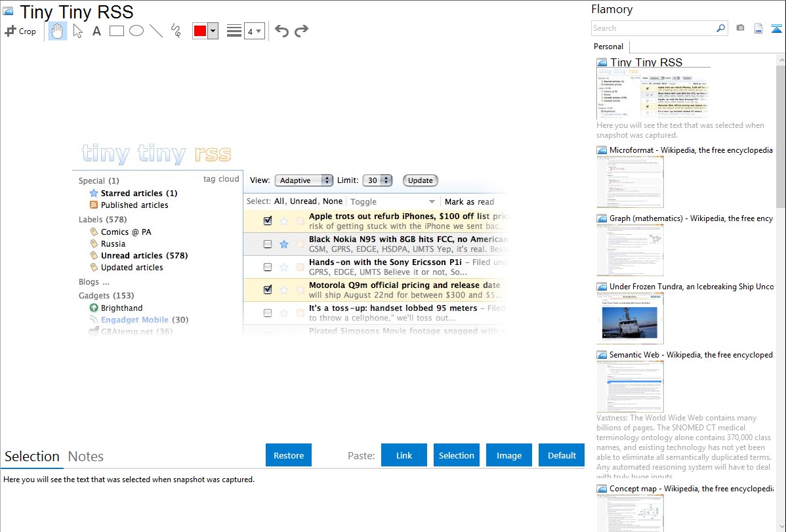
Task: Select the straight line tool
Action: pos(156,31)
